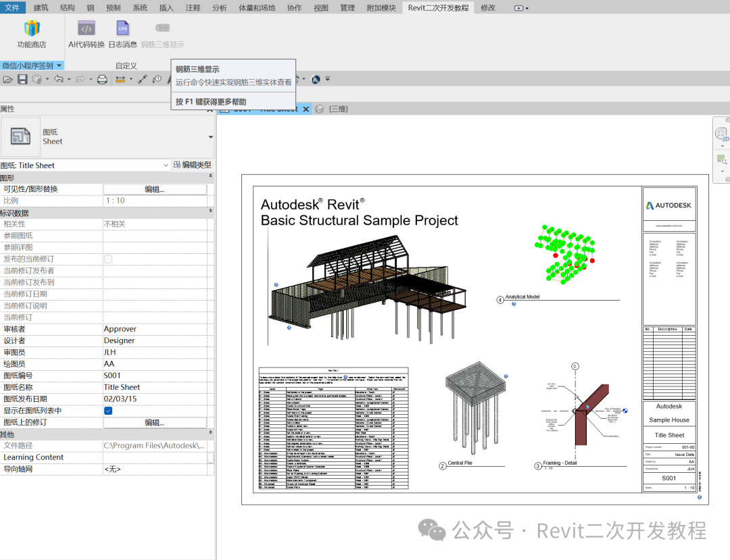The height and width of the screenshot is (560, 730).
Task: Switch to the 注释 ribbon tab
Action: pos(193,7)
